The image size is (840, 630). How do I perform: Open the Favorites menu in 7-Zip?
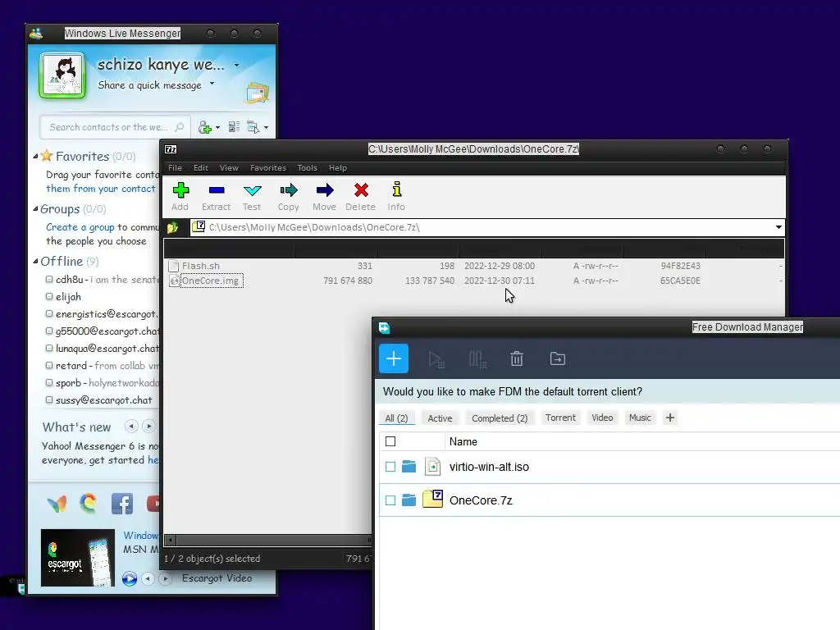[x=268, y=167]
